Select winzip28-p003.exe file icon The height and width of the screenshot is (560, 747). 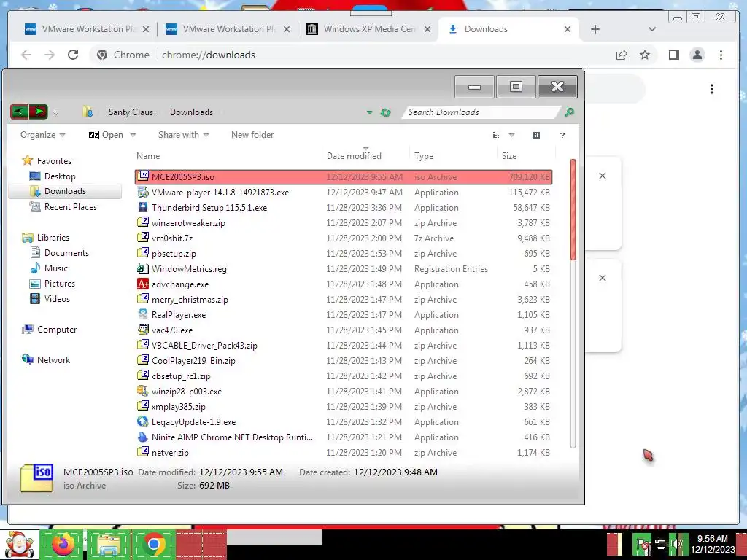(143, 391)
